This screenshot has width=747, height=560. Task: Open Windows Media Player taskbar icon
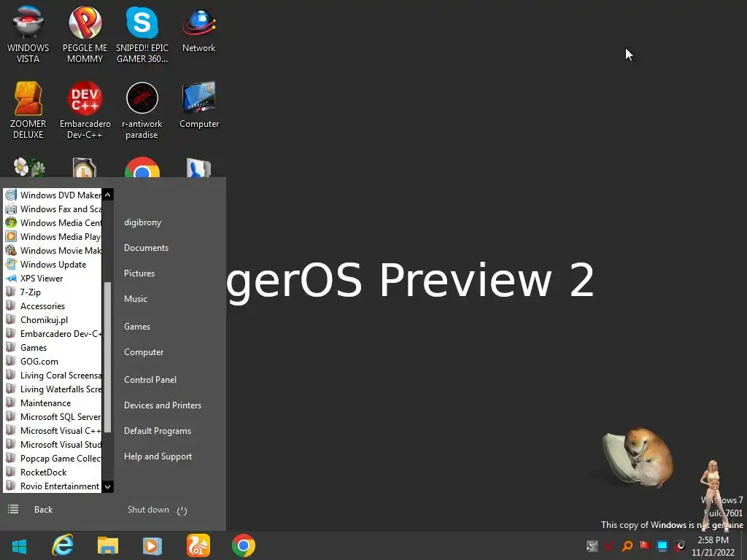pos(152,545)
